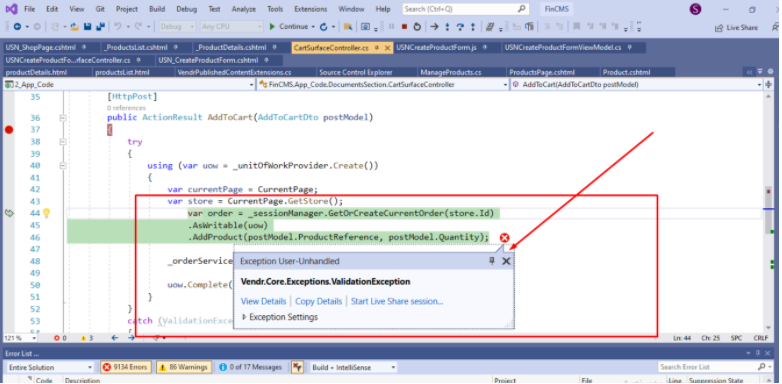Click the Live Share button
This screenshot has height=384, width=782.
pyautogui.click(x=736, y=28)
